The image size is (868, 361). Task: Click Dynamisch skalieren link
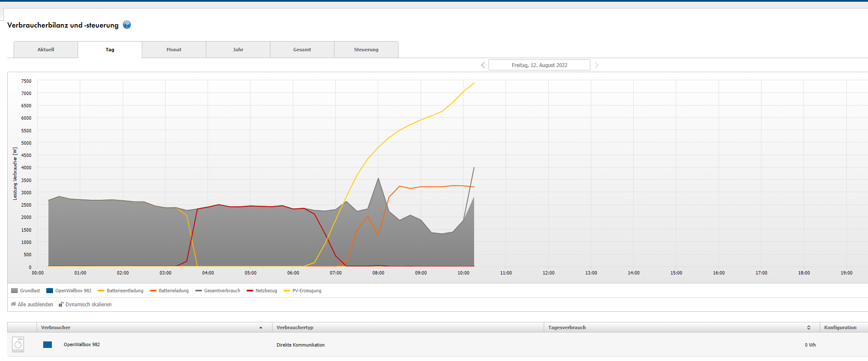point(88,304)
